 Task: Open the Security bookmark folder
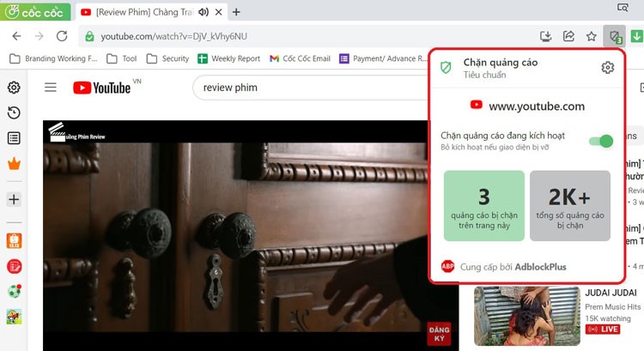[167, 58]
